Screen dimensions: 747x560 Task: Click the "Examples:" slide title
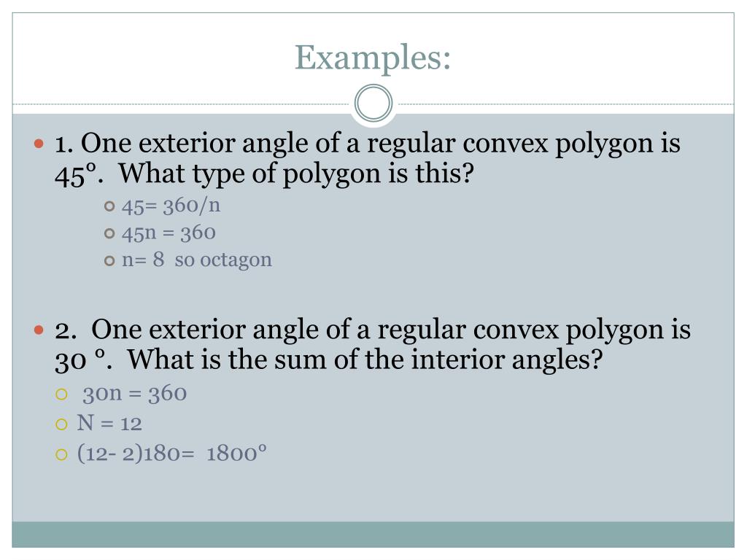(x=373, y=58)
